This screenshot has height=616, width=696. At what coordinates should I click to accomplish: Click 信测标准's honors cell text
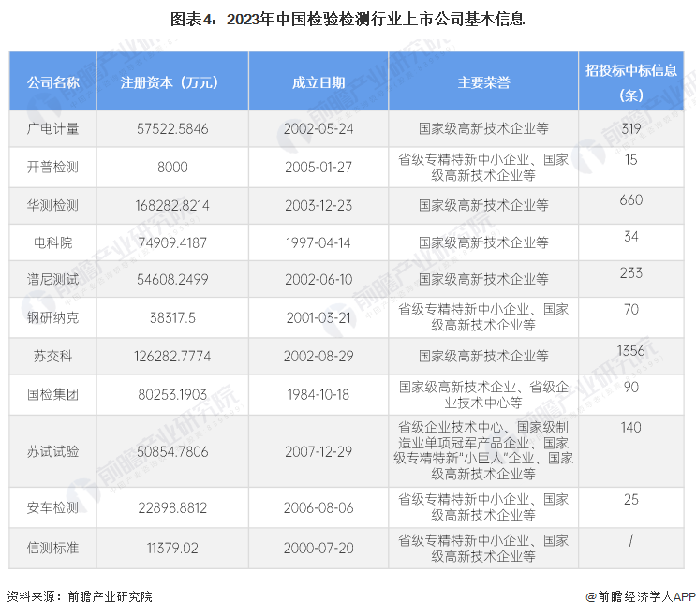coord(483,549)
